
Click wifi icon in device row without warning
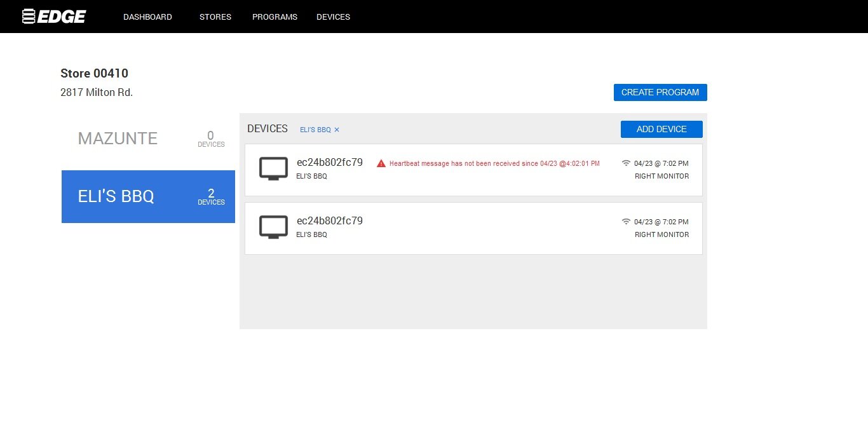click(626, 222)
